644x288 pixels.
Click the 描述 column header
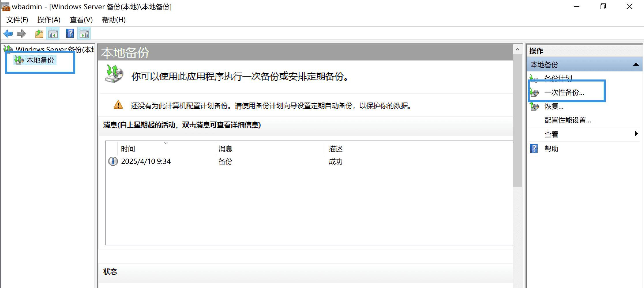click(x=419, y=149)
